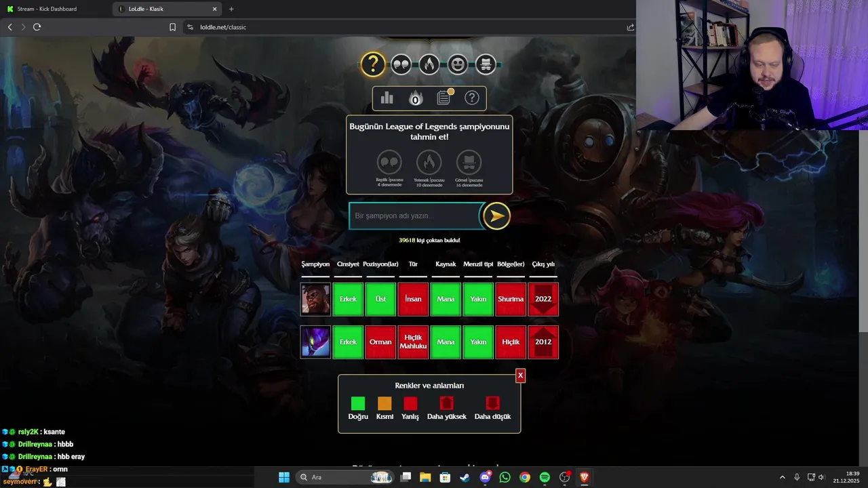Open Google Chrome from the taskbar
This screenshot has width=868, height=488.
(525, 477)
